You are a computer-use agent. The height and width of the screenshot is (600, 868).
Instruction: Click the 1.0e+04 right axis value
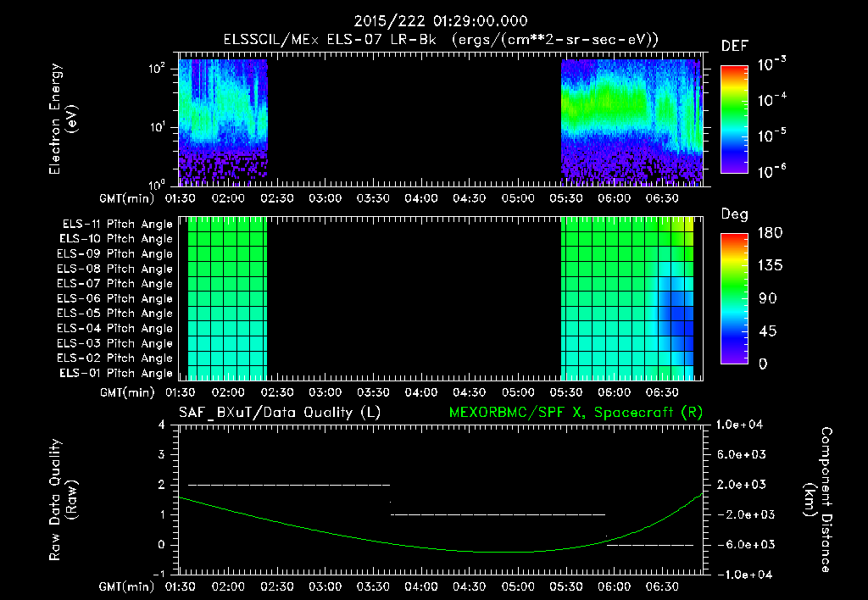739,425
